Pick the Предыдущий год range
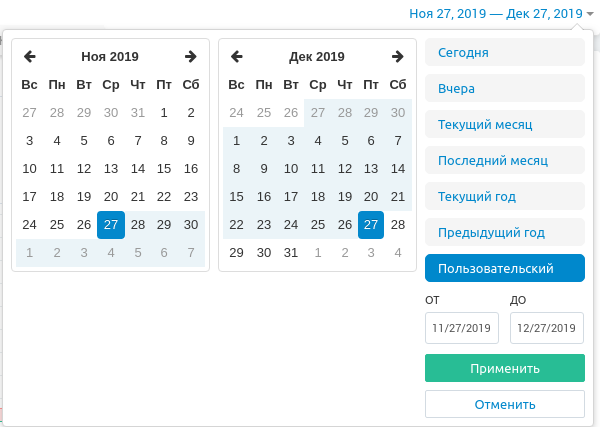The image size is (600, 427). [x=504, y=233]
